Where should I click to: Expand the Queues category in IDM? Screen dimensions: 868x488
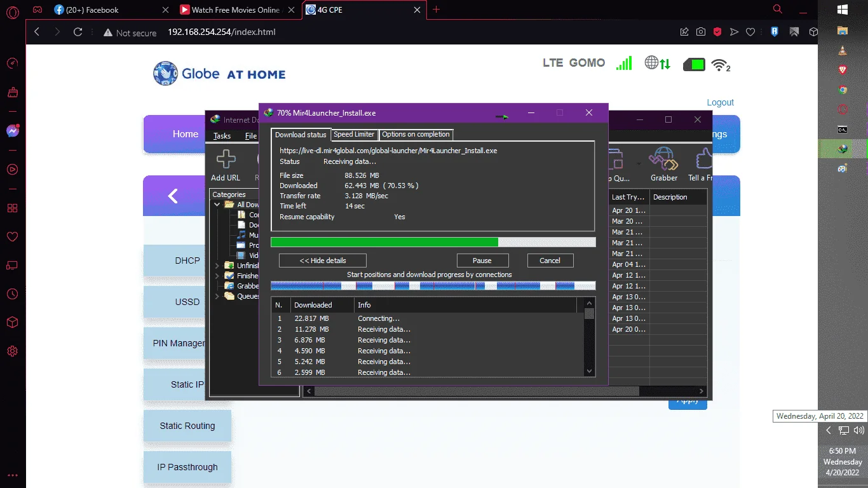[217, 296]
